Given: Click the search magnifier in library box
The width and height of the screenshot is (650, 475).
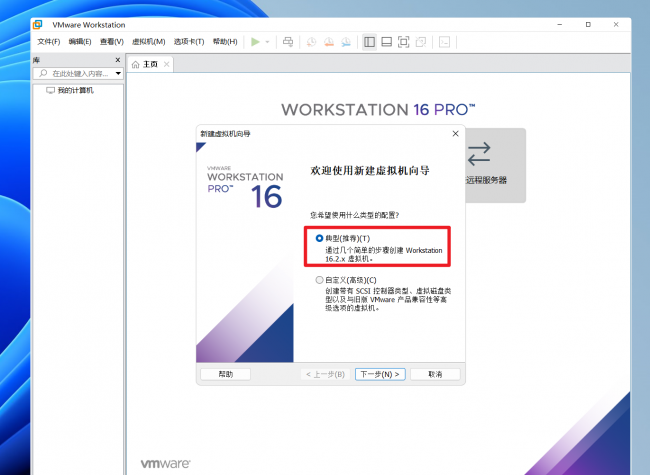Looking at the screenshot, I should click(x=43, y=73).
